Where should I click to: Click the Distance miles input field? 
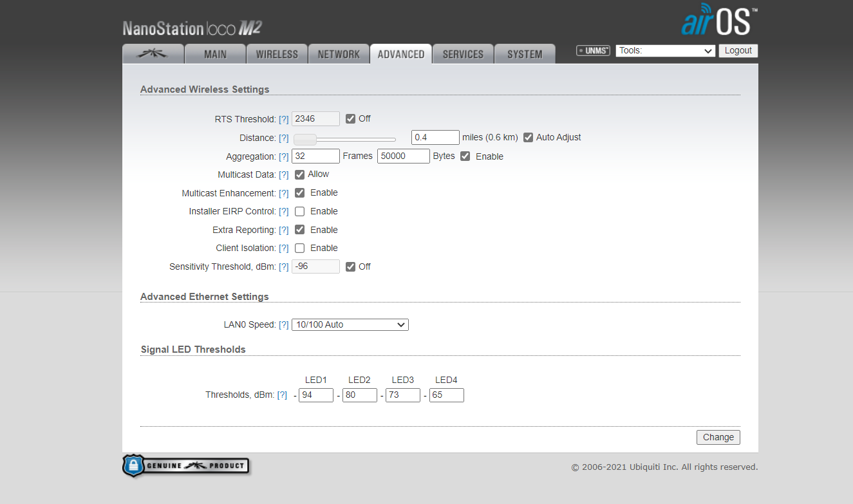(435, 137)
